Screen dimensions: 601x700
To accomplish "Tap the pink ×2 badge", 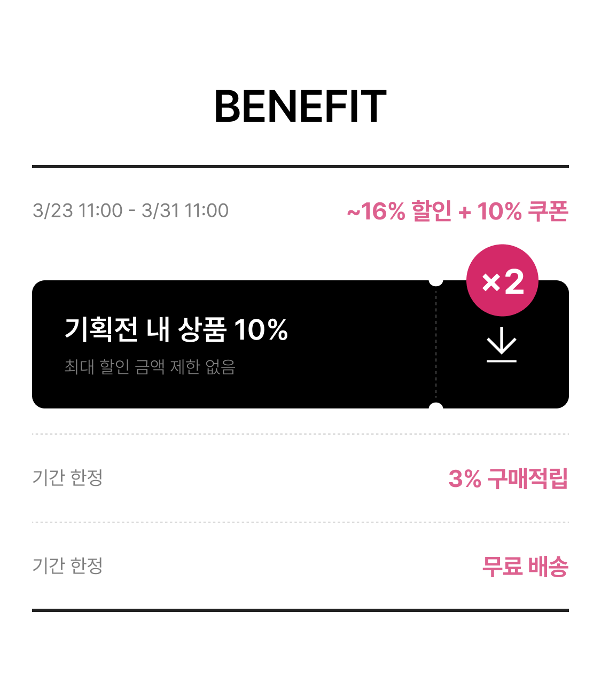I will coord(502,280).
